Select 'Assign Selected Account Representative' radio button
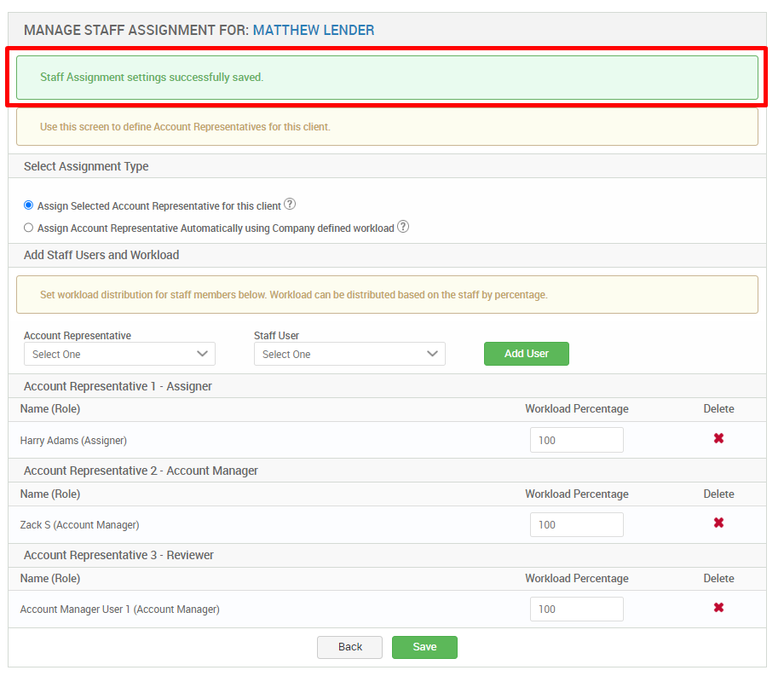 tap(28, 205)
